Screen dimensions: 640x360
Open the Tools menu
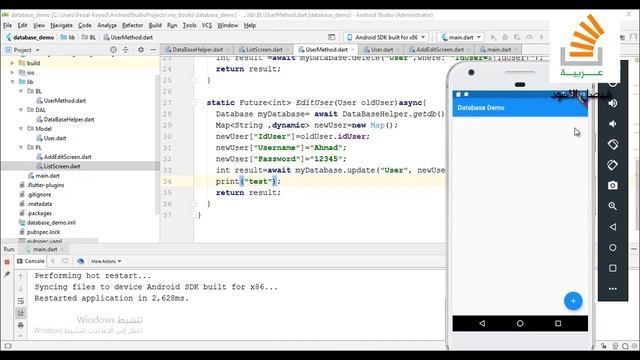tap(189, 25)
